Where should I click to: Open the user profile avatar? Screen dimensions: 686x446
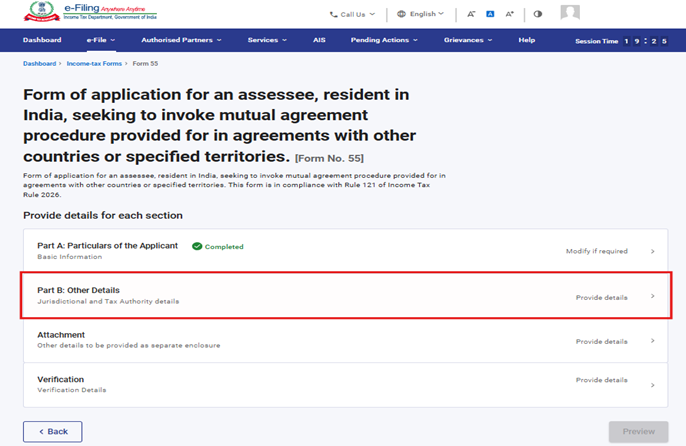(x=570, y=13)
